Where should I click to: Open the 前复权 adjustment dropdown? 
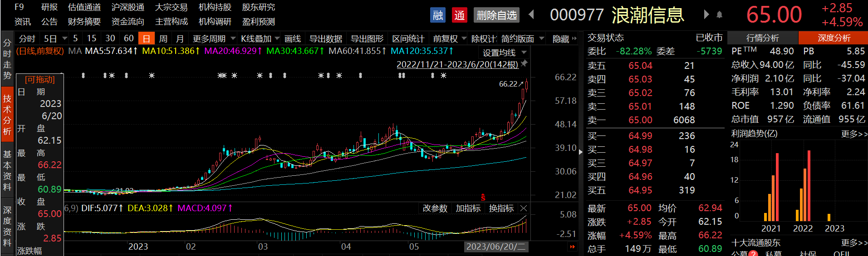point(450,39)
